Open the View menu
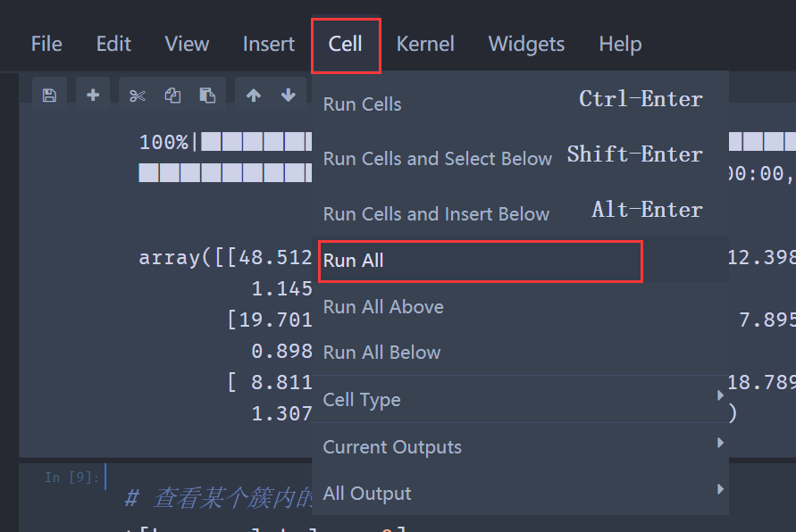The width and height of the screenshot is (796, 532). click(x=187, y=44)
